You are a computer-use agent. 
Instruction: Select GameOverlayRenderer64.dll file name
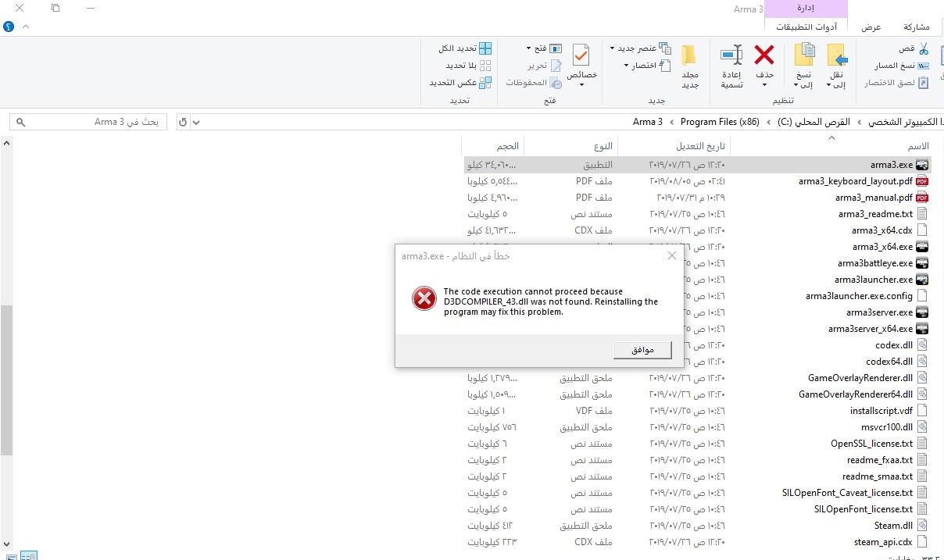(x=856, y=394)
